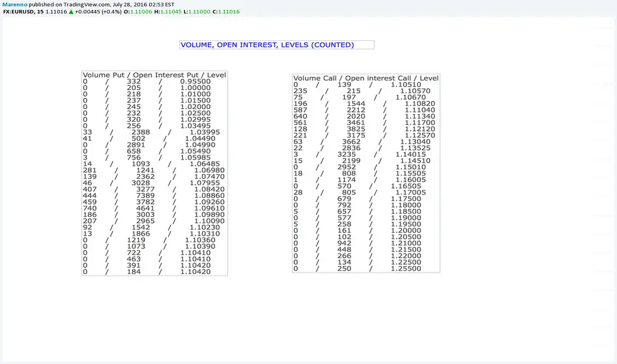Click the low price value L:1.11000
Screen dimensions: 617x364
pyautogui.click(x=197, y=12)
